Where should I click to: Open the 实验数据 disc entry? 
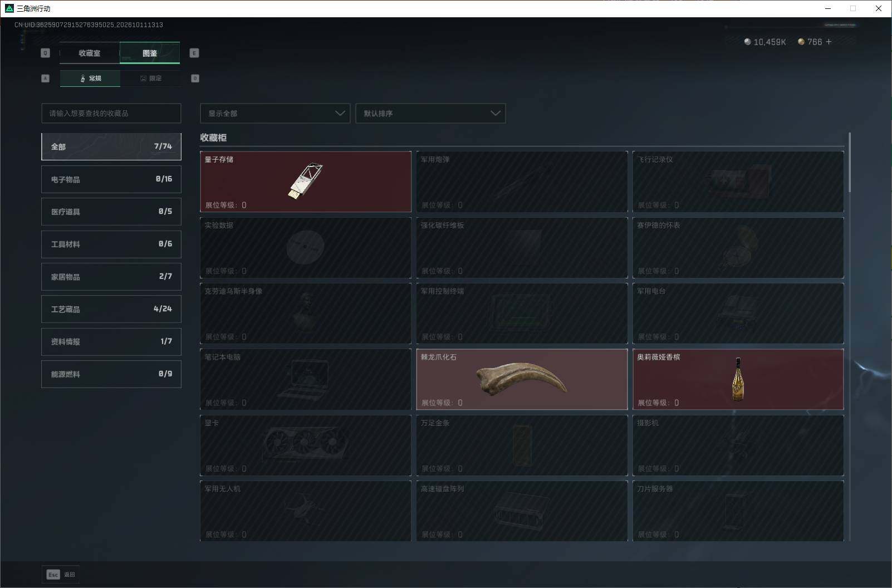pos(306,247)
